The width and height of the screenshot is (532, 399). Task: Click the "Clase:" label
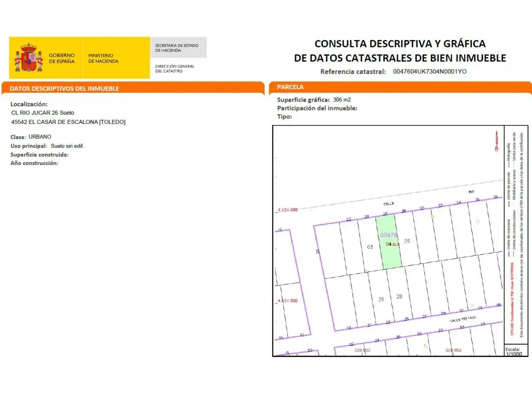(18, 137)
